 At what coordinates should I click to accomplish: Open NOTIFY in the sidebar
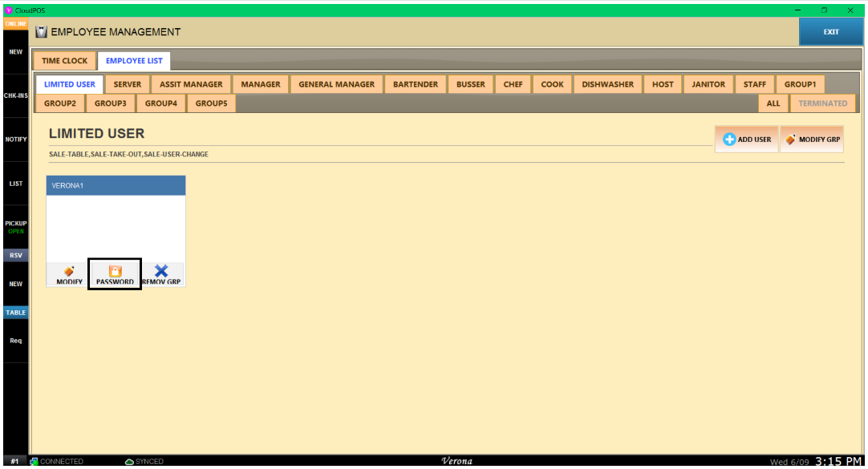(x=15, y=139)
